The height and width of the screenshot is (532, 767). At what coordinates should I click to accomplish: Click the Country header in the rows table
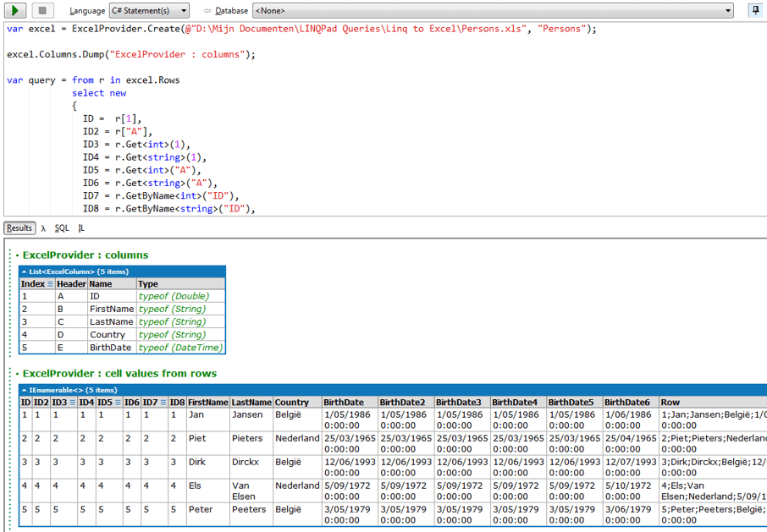[297, 403]
